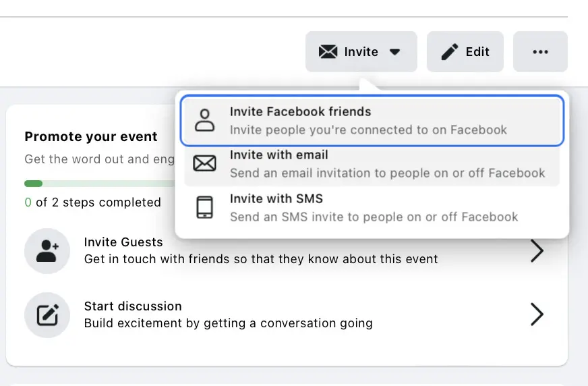Expand Invite Guests using its chevron arrow
Image resolution: width=588 pixels, height=386 pixels.
coord(537,251)
